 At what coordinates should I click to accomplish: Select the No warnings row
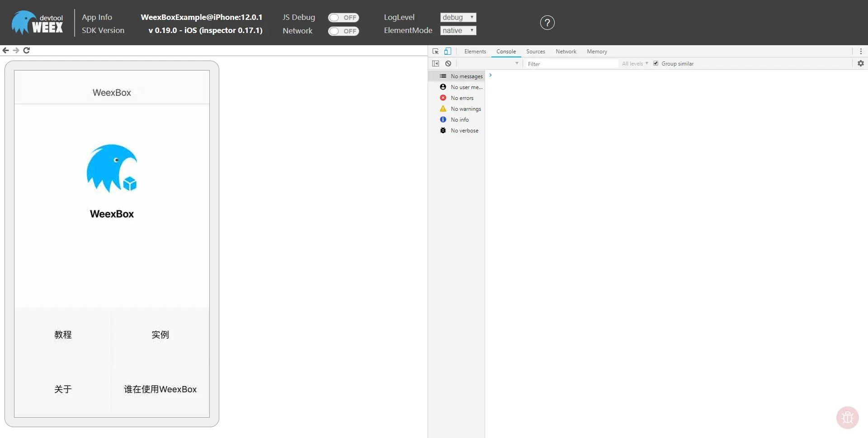pos(457,109)
